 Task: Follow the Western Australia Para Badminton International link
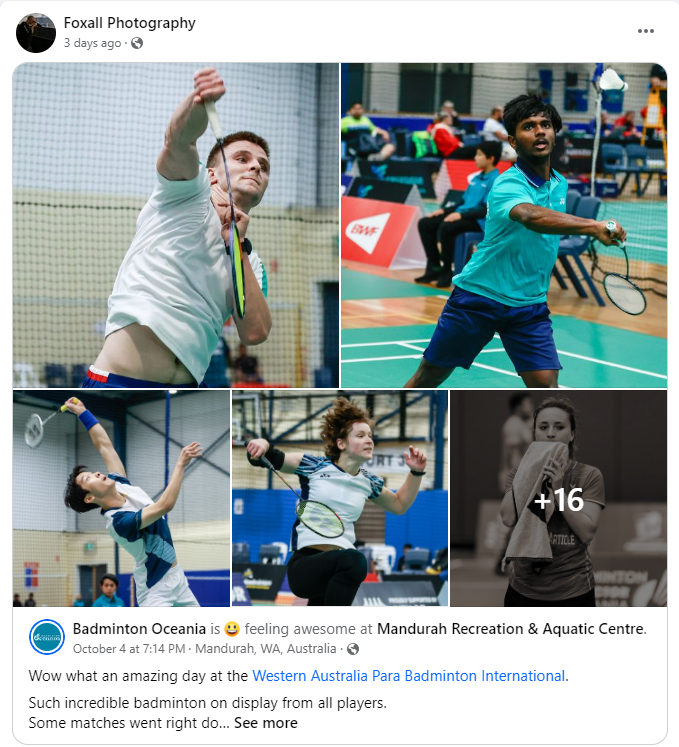point(409,676)
